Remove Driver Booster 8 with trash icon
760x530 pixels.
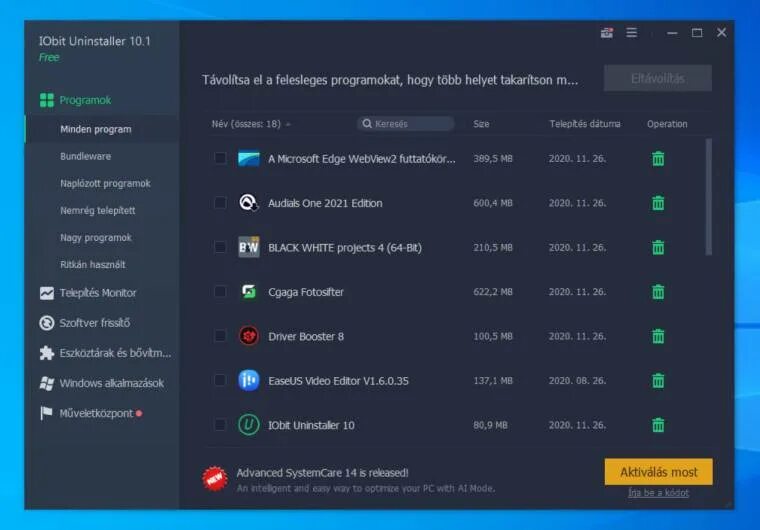[658, 336]
